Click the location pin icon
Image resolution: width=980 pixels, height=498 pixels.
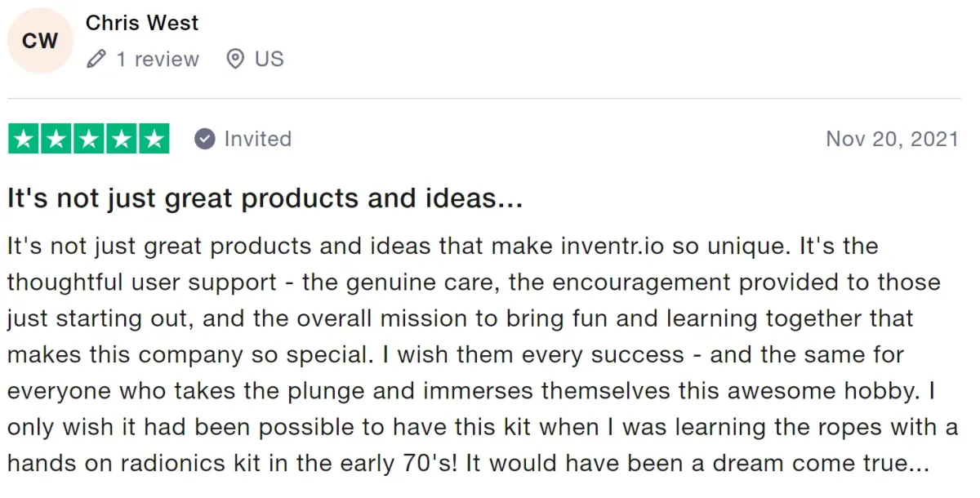tap(235, 59)
